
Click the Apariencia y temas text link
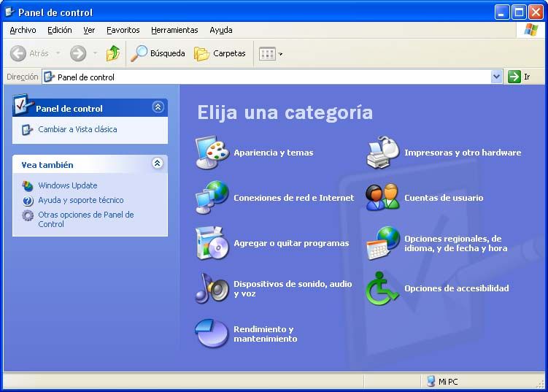point(274,153)
